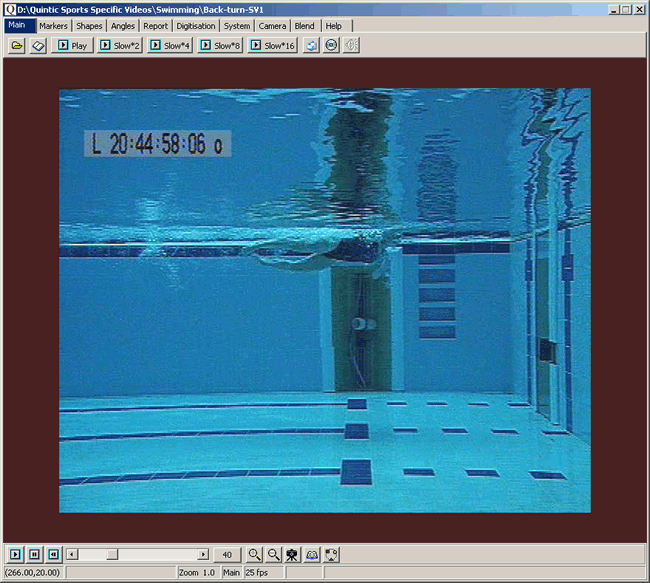Image resolution: width=650 pixels, height=583 pixels.
Task: Play video at Slow*16 speed
Action: click(273, 45)
